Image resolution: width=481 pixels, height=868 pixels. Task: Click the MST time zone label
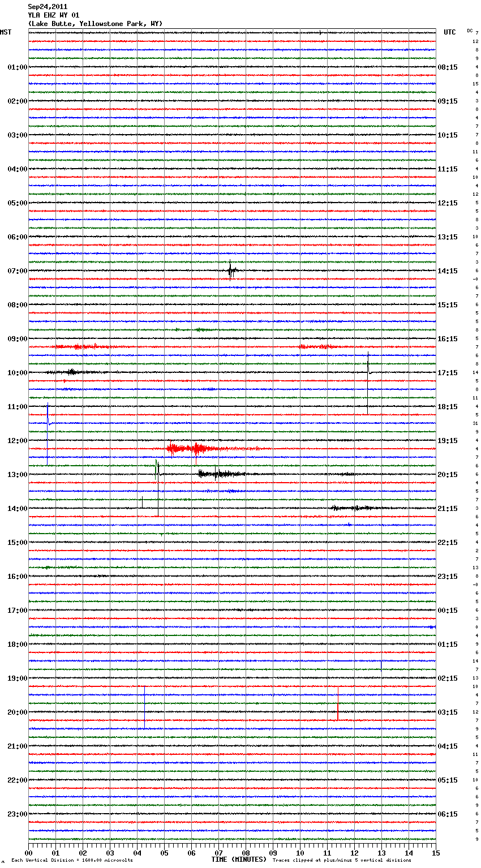coord(6,32)
